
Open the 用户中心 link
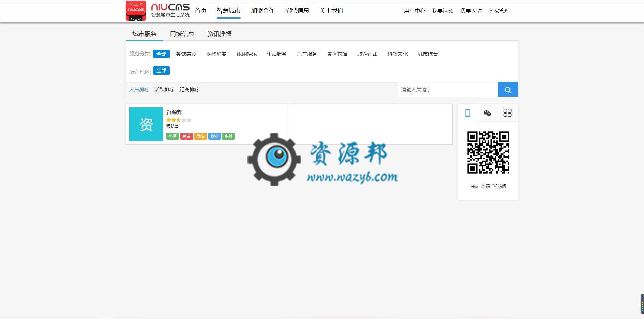coord(415,11)
